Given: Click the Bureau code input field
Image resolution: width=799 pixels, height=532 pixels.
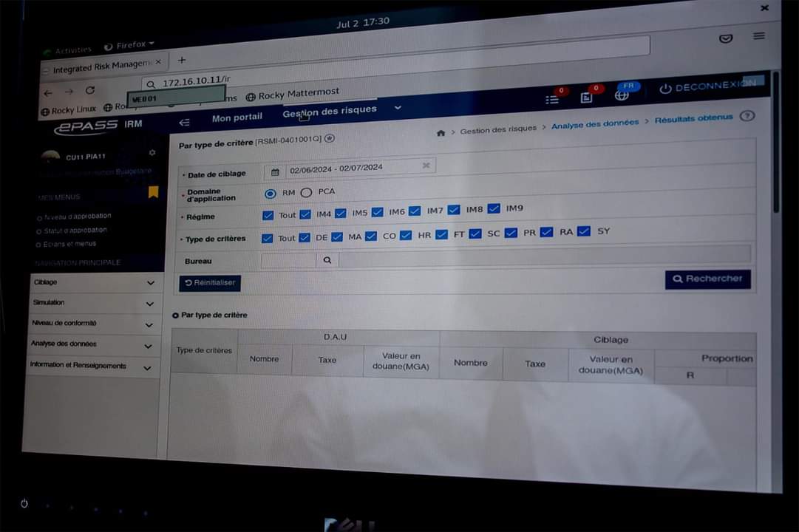Looking at the screenshot, I should [288, 261].
